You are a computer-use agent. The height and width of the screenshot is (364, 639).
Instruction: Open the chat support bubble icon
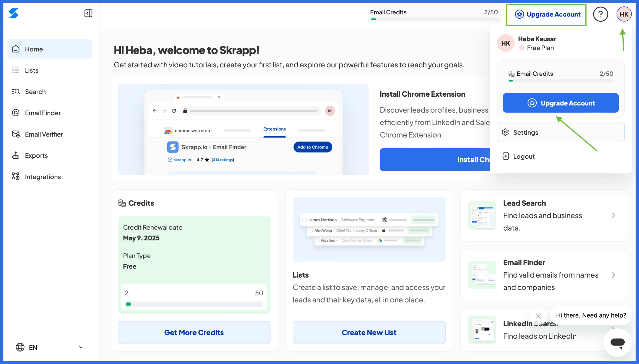point(617,342)
